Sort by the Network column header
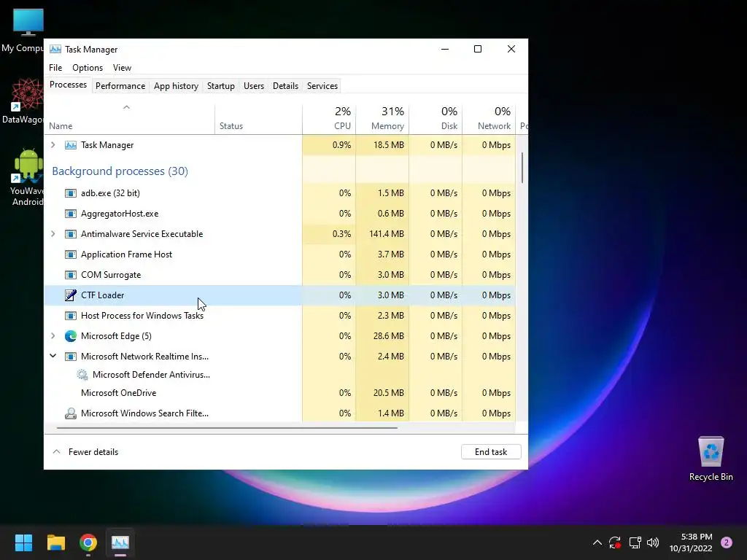Screen dimensions: 747x560 coord(489,119)
